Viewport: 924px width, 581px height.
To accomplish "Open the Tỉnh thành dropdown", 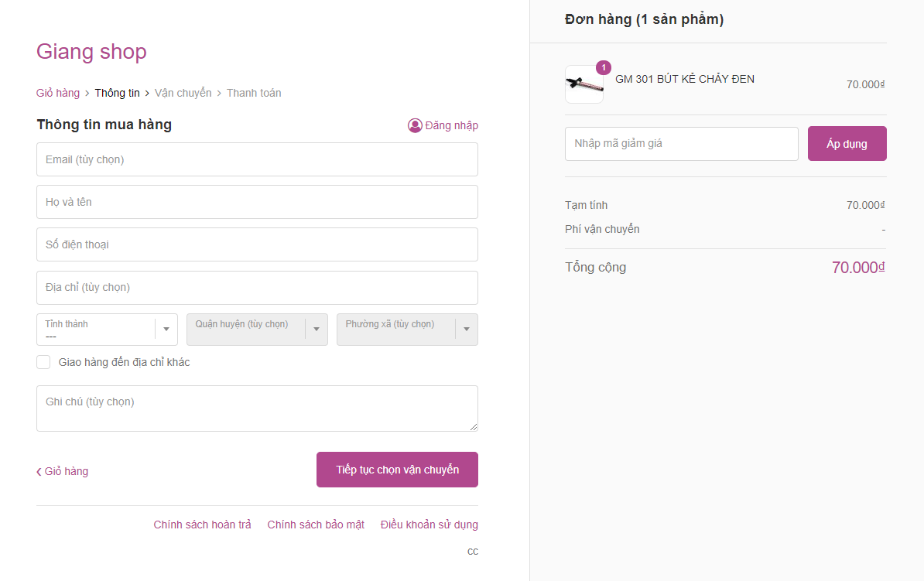I will 107,330.
